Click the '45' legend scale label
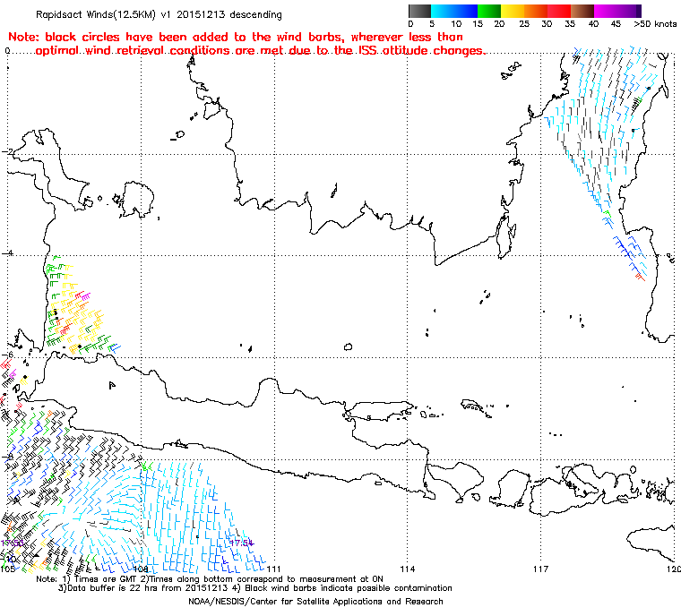This screenshot has width=681, height=616. coord(616,24)
